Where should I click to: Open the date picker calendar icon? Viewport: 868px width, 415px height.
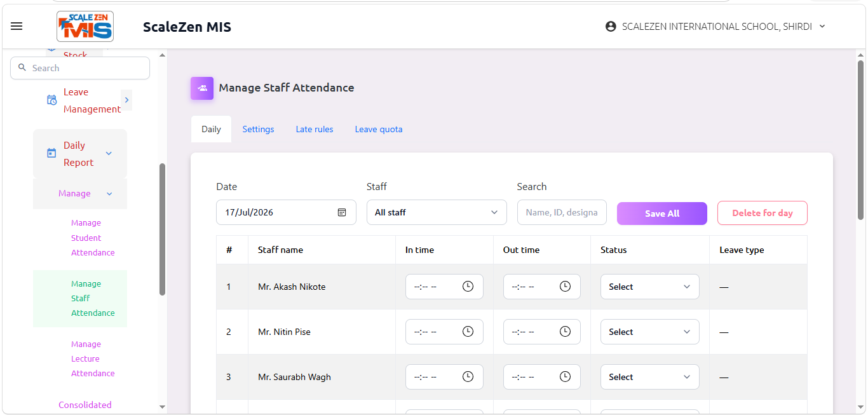pyautogui.click(x=342, y=212)
